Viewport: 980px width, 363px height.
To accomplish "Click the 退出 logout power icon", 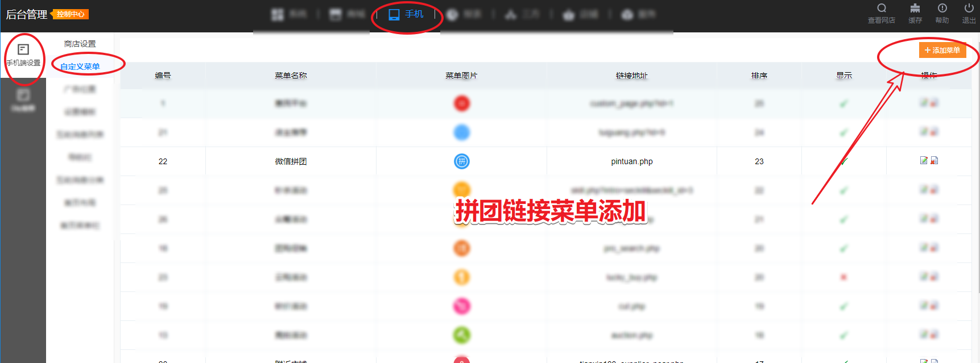I will [x=969, y=8].
